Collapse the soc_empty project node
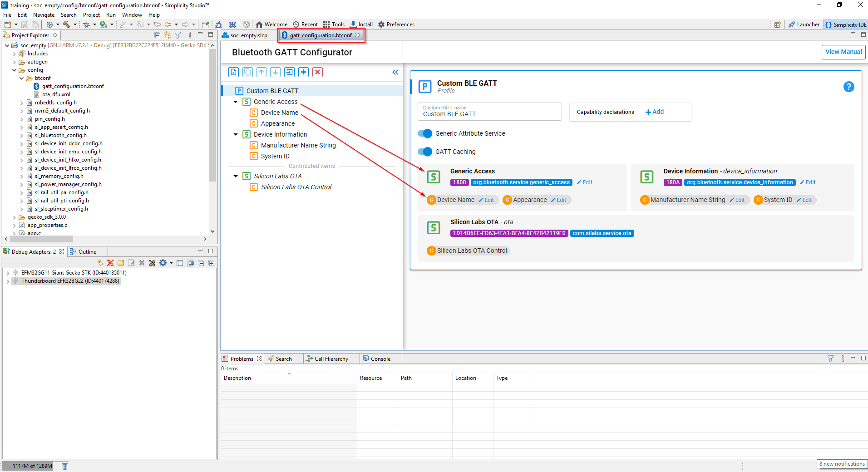This screenshot has height=472, width=868. (7, 45)
